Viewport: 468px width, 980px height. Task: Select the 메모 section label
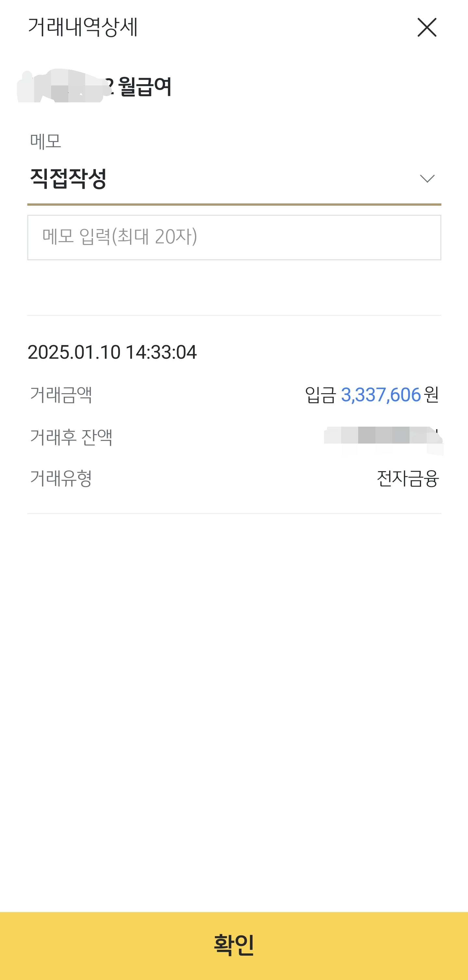(45, 142)
